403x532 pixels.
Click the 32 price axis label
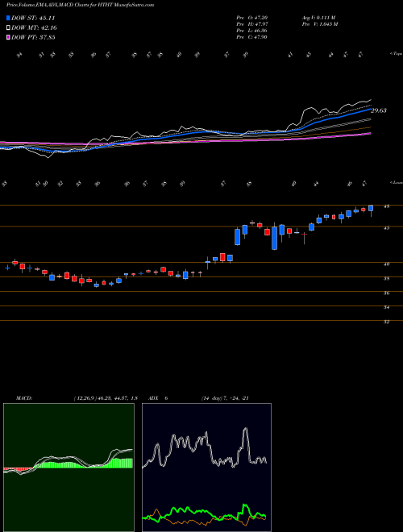click(386, 322)
